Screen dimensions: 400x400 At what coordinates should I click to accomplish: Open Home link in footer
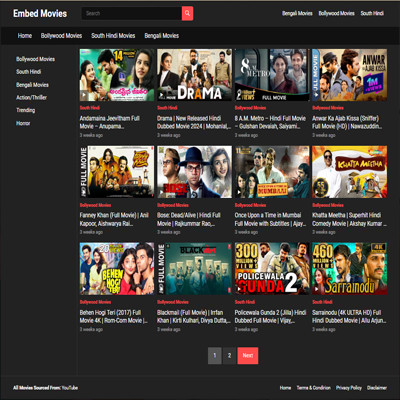[x=285, y=388]
